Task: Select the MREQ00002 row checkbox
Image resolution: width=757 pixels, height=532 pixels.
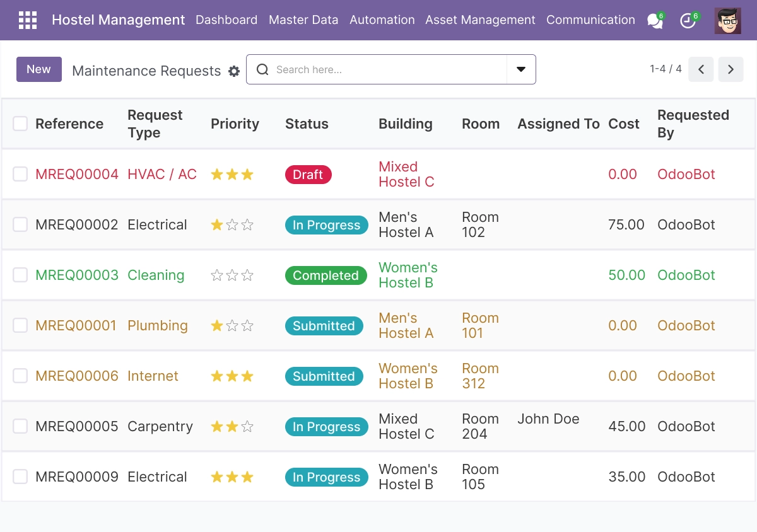Action: pos(20,224)
